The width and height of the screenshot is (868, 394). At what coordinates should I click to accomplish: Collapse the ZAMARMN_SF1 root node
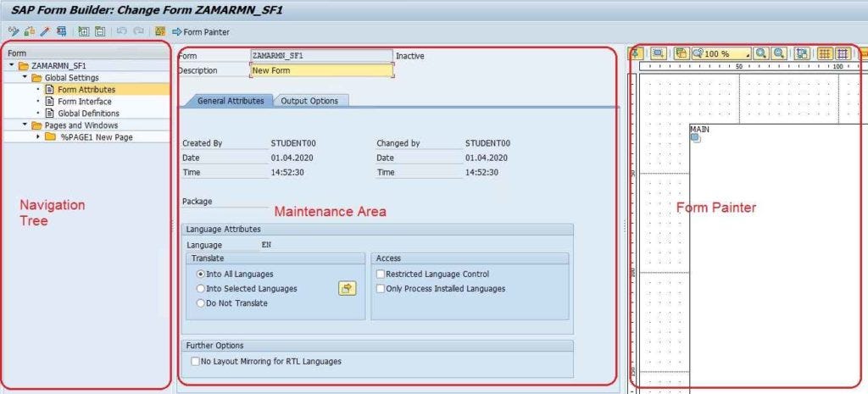pyautogui.click(x=12, y=65)
